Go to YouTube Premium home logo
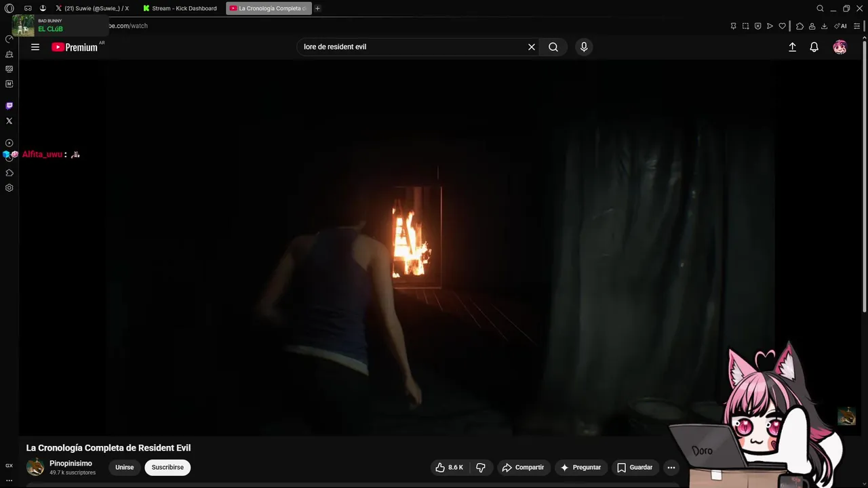 coord(75,47)
